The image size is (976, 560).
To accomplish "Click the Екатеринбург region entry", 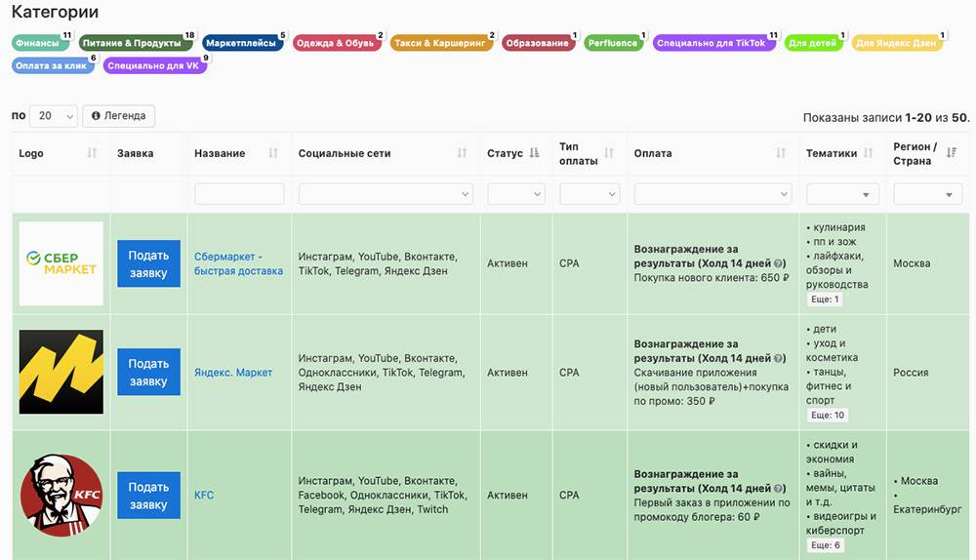I will pyautogui.click(x=927, y=509).
